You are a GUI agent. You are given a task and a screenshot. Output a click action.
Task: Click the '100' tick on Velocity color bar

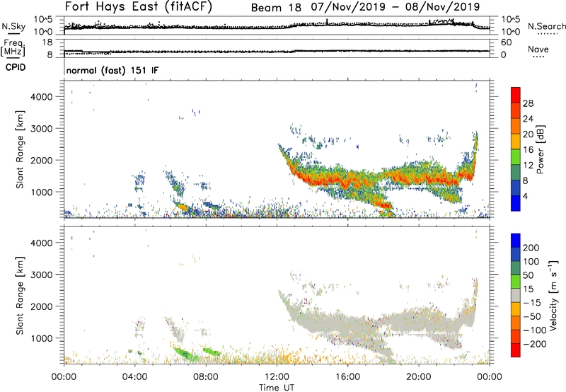tap(531, 261)
